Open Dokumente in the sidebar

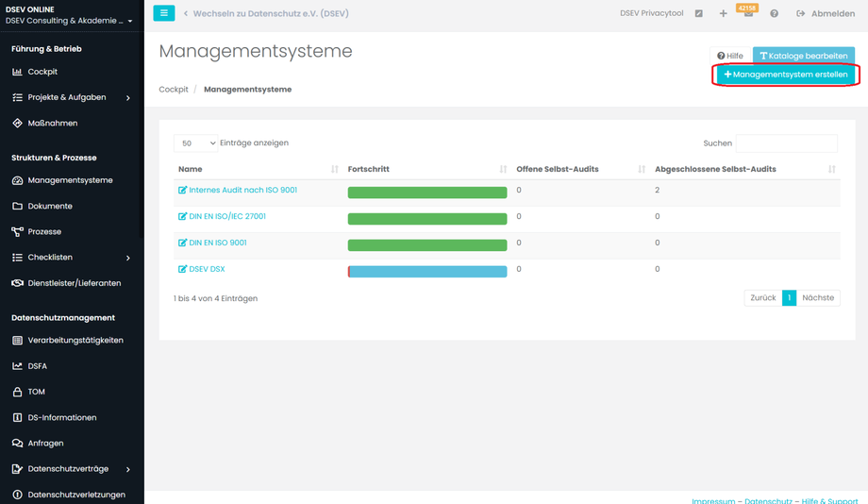click(49, 206)
